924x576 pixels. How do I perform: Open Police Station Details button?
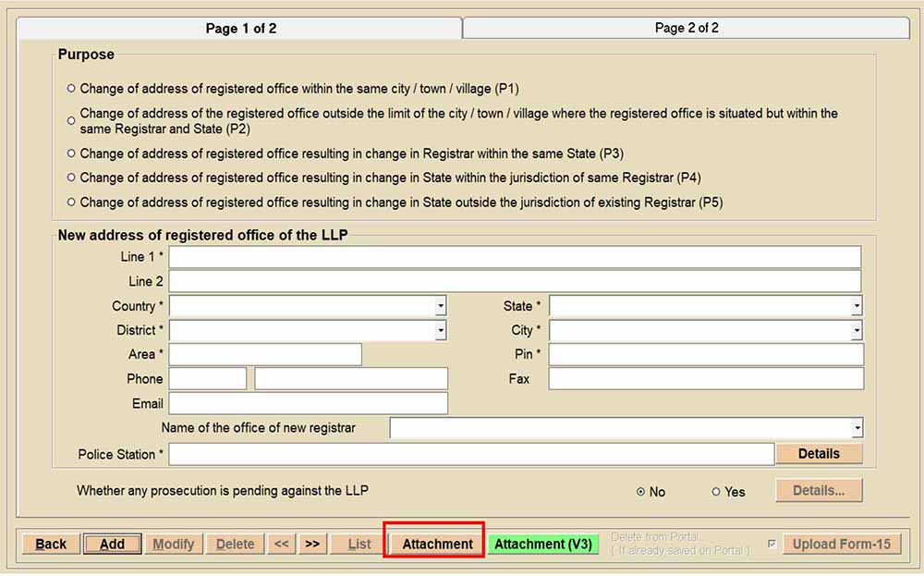pos(819,454)
